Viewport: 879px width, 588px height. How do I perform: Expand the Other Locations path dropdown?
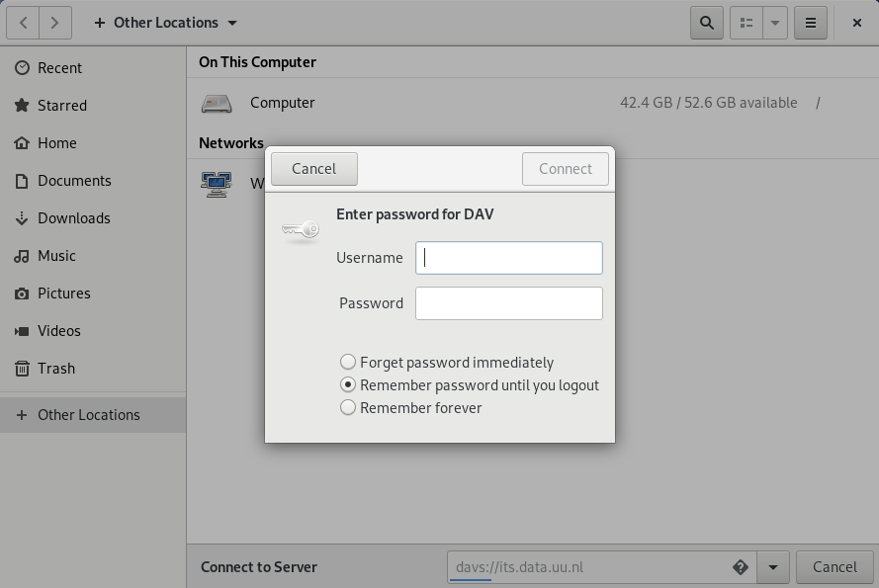(232, 23)
